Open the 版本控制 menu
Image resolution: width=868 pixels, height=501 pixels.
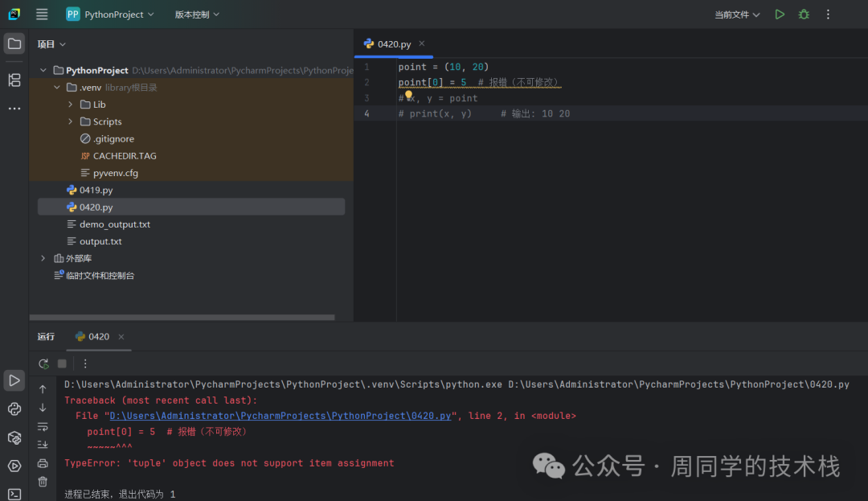click(196, 14)
